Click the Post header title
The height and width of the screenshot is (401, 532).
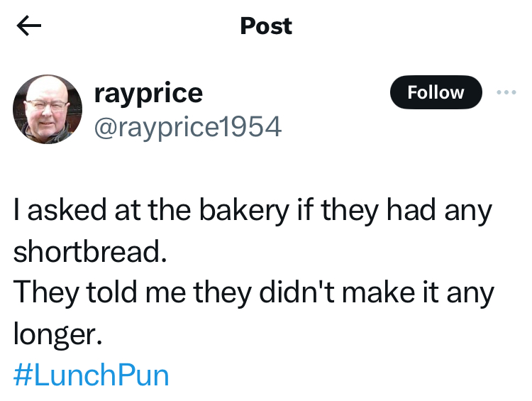[x=266, y=26]
